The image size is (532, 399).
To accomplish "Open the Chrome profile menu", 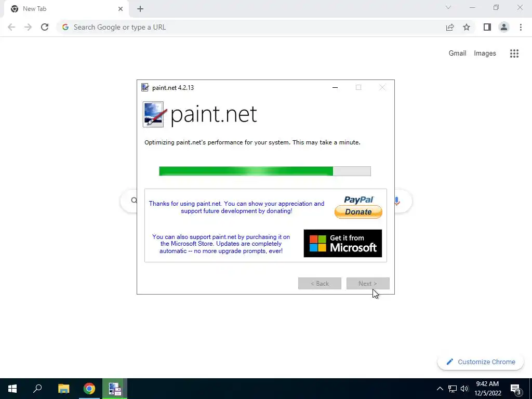I will (x=504, y=27).
